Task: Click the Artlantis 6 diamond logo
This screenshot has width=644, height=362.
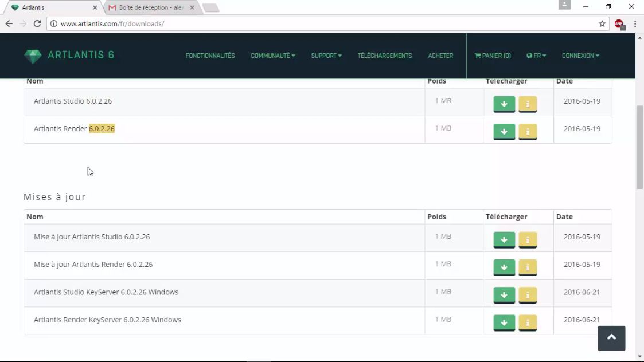Action: pyautogui.click(x=33, y=56)
